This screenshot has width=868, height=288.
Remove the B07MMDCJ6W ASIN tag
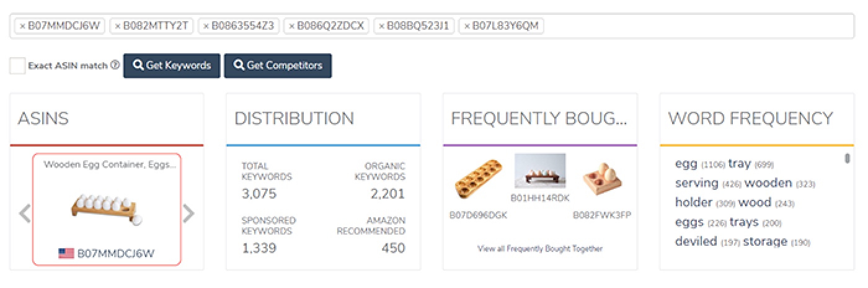point(22,26)
